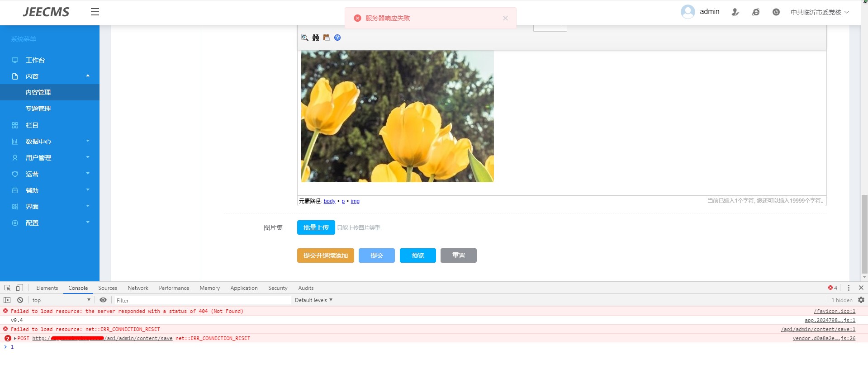Click the console Filter input field
The height and width of the screenshot is (383, 868).
[x=201, y=300]
